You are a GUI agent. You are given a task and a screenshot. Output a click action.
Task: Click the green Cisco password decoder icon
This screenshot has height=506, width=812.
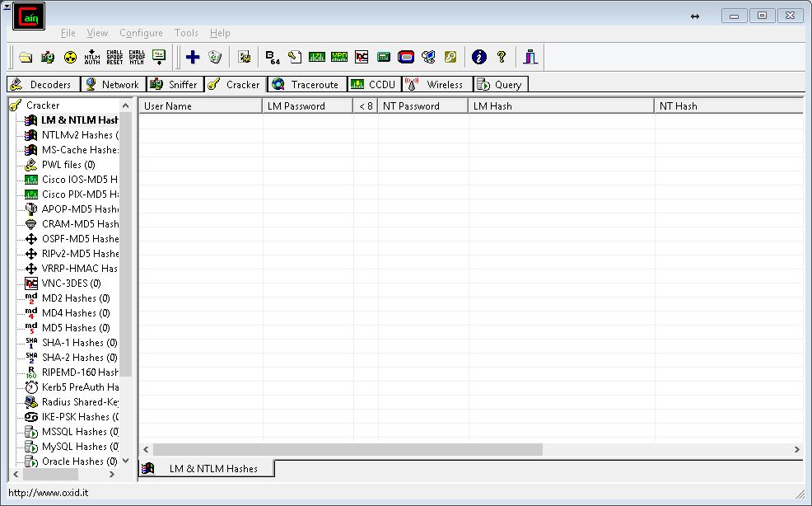[x=317, y=57]
